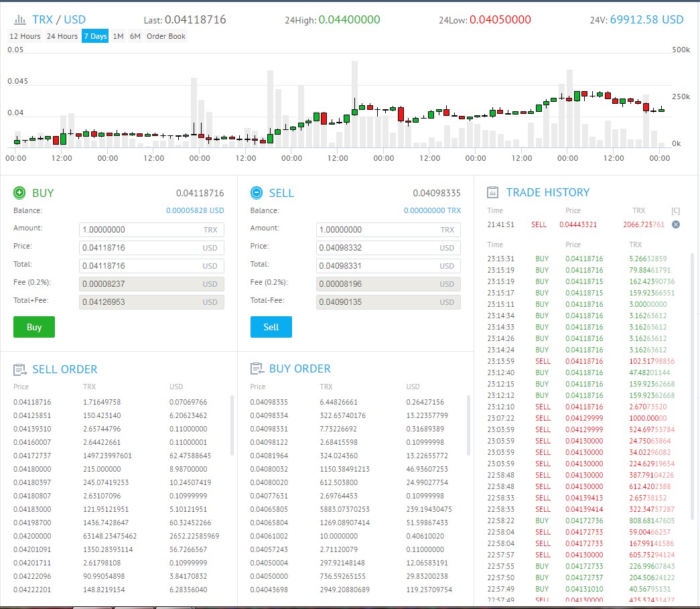
Task: Click the Last price 0.04118716
Action: [x=195, y=19]
